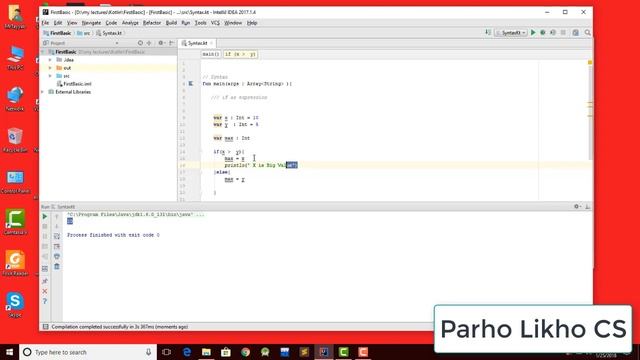Screen dimensions: 640x360
Task: Toggle soft-wrap in Run console
Action: tap(57, 236)
